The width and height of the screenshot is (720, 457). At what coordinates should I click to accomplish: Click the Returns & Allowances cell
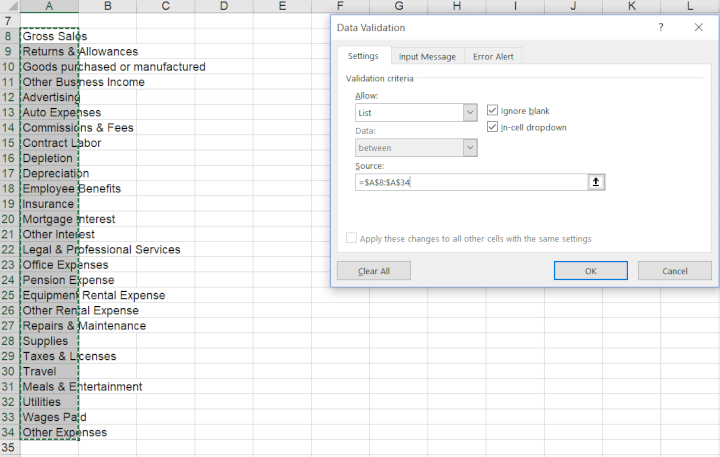coord(49,51)
